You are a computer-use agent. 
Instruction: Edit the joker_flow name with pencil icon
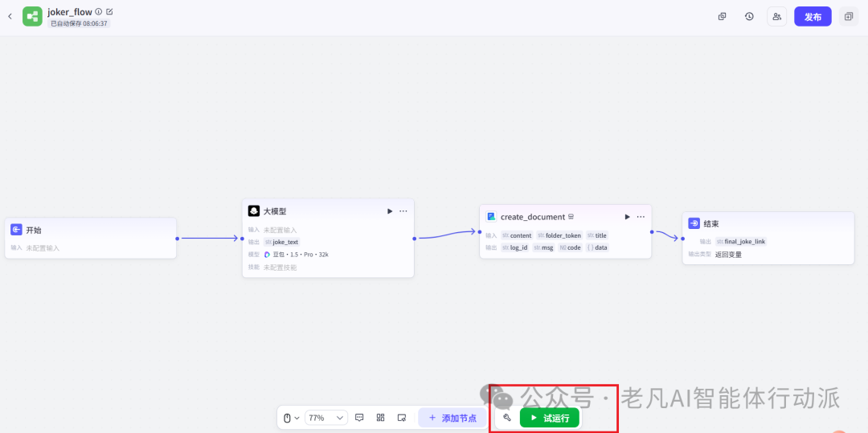[x=109, y=11]
